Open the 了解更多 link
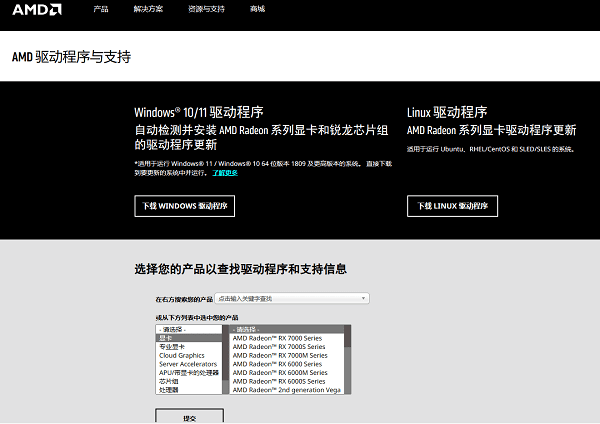The height and width of the screenshot is (424, 600). (x=224, y=173)
